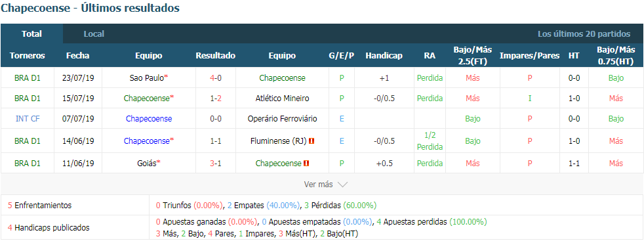
Task: Open the 1-2 result against Atlético Mineiro
Action: (x=216, y=99)
